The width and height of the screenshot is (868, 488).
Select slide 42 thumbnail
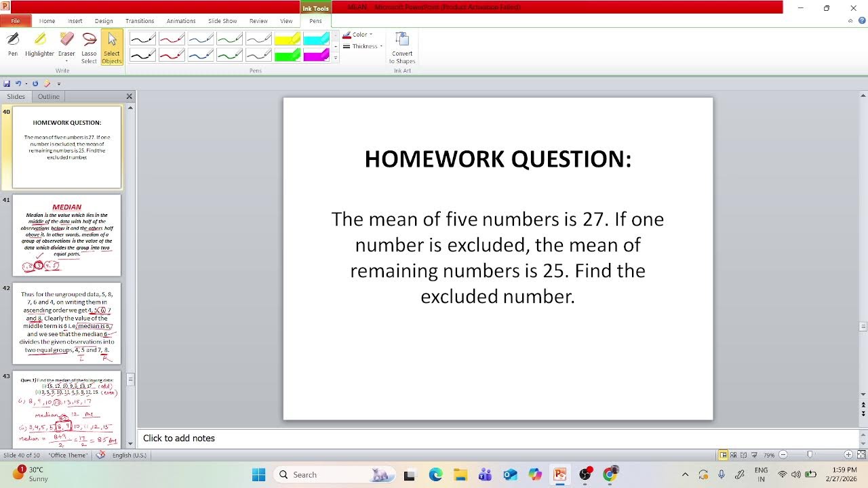[66, 323]
